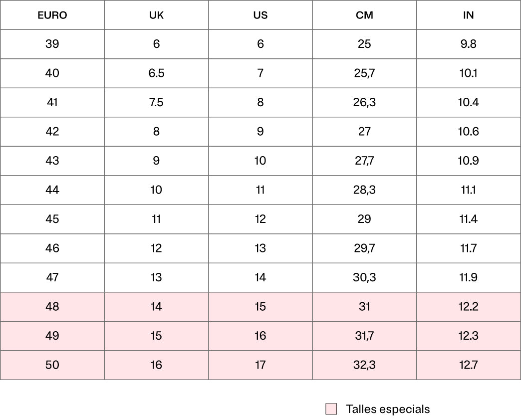Click the pink Talles especiales legend swatch
The image size is (521, 420).
click(x=331, y=409)
